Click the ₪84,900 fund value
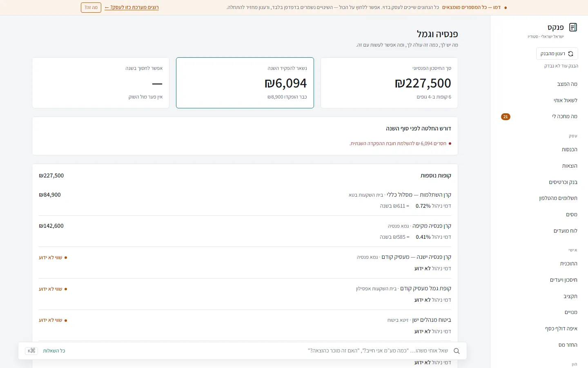The width and height of the screenshot is (588, 368). [50, 195]
